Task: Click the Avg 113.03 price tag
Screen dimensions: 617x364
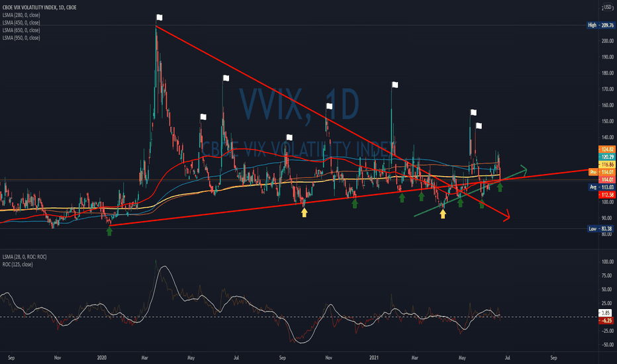Action: [602, 187]
